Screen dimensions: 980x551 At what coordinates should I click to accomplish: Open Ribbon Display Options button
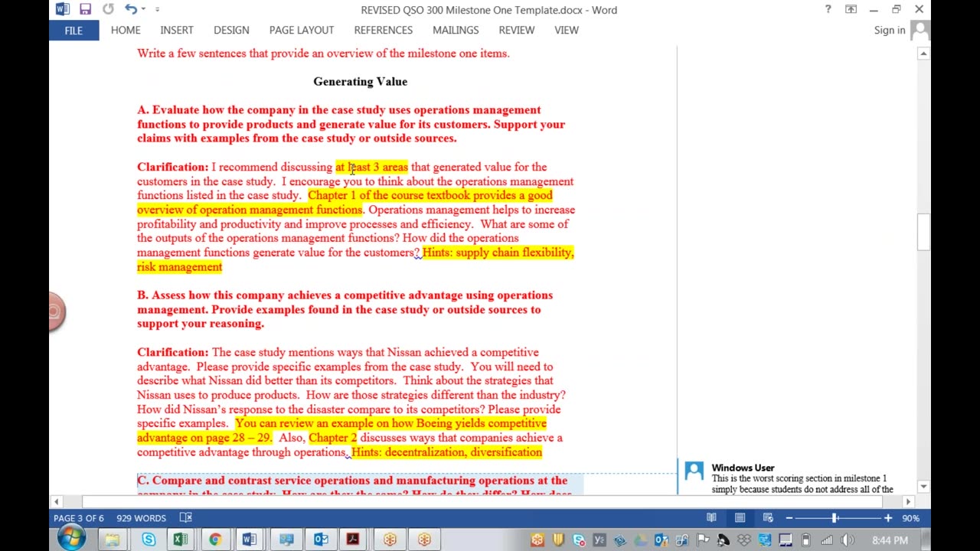(x=851, y=9)
